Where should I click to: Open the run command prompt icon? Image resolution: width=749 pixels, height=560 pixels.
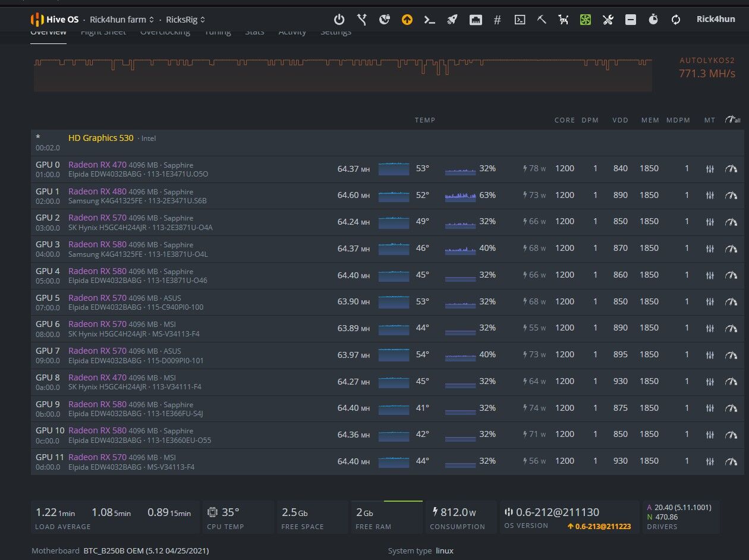429,20
